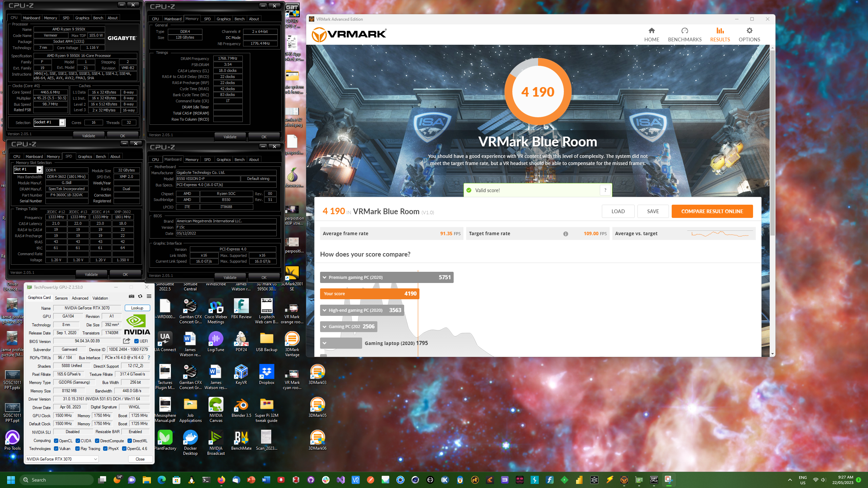This screenshot has height=488, width=868.
Task: Toggle CUDA checkbox in GPU-Z
Action: [x=78, y=441]
